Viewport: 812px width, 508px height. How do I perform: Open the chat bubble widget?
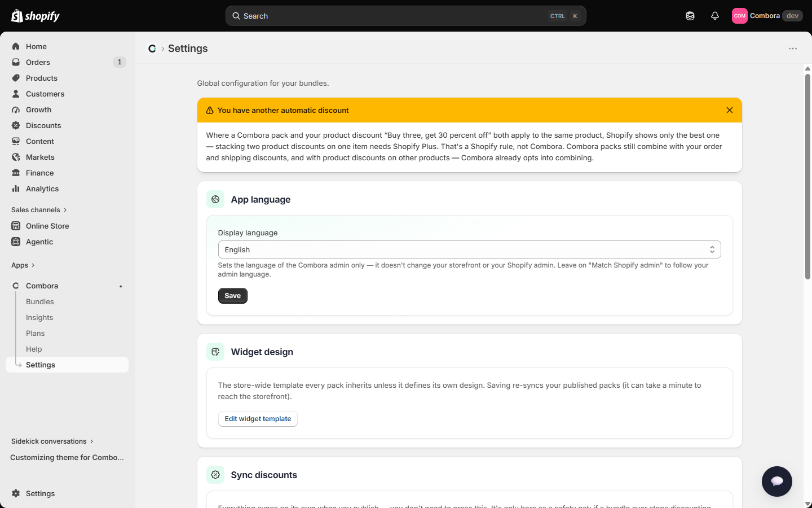tap(777, 481)
